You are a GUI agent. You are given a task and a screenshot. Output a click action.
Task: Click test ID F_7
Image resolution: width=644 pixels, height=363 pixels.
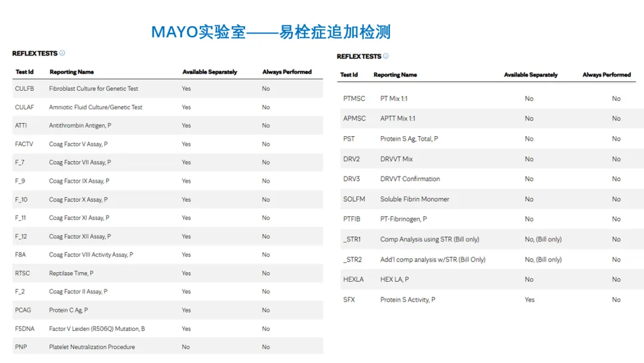20,162
